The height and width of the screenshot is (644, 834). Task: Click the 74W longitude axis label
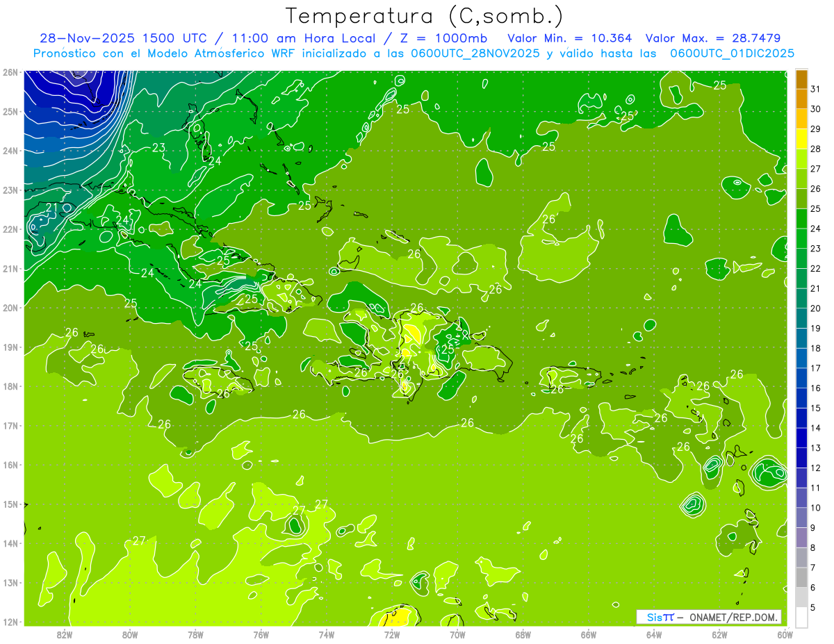tap(327, 634)
